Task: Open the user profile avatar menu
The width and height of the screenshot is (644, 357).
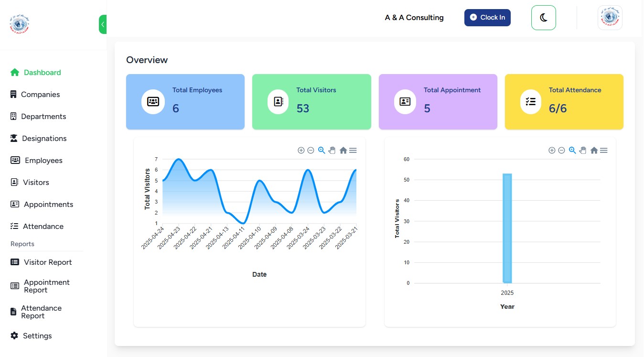Action: coord(610,18)
